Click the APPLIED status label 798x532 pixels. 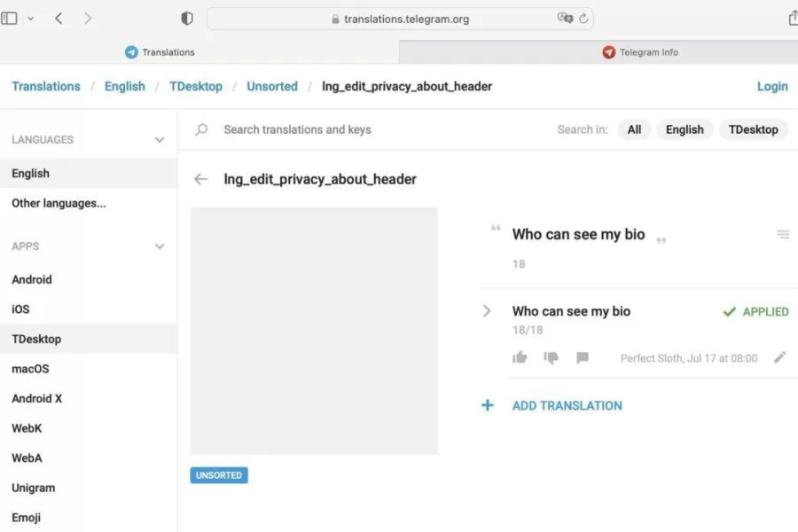755,311
